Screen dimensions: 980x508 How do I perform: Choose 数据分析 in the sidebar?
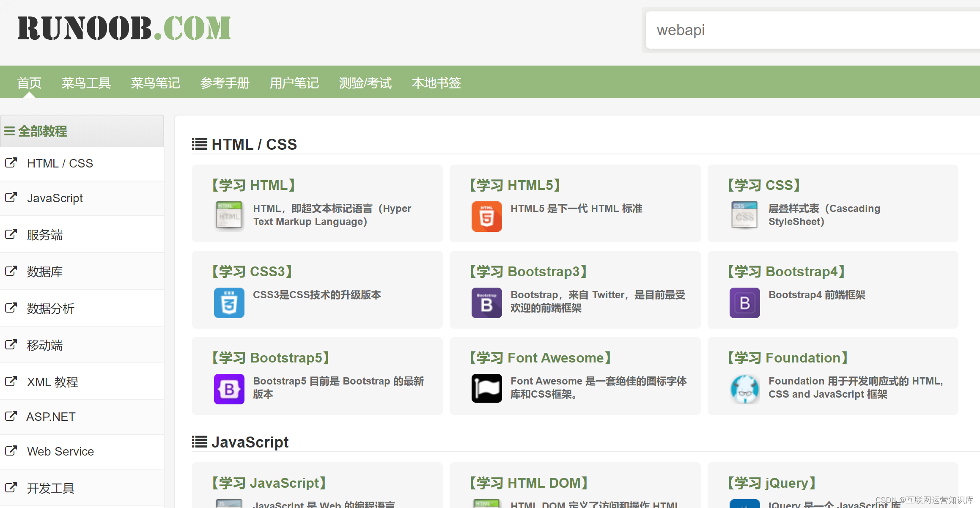pos(51,308)
